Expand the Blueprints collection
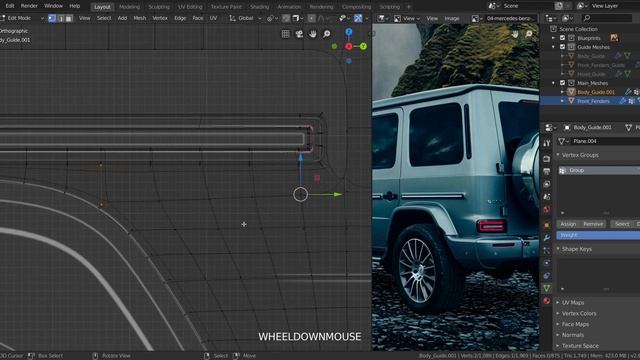 click(x=553, y=38)
